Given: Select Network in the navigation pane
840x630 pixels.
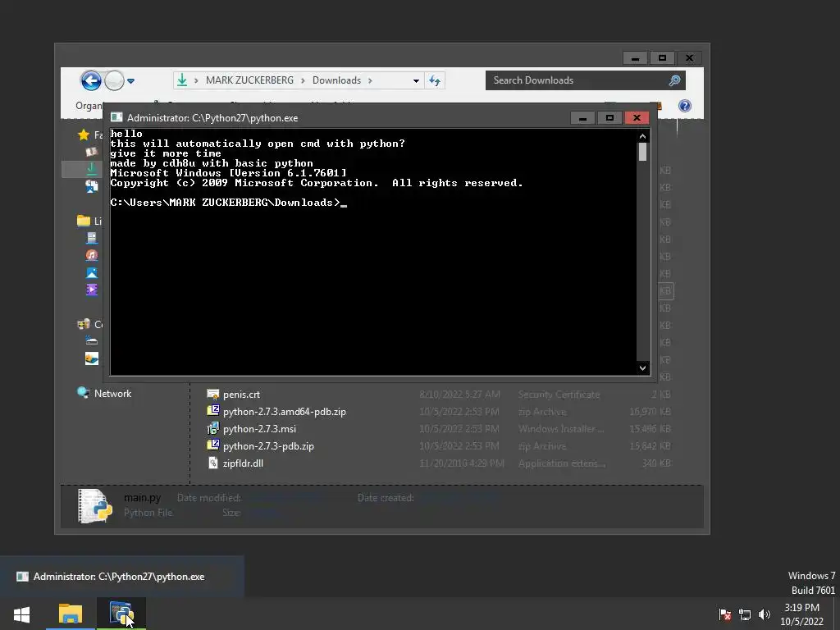Looking at the screenshot, I should 112,393.
